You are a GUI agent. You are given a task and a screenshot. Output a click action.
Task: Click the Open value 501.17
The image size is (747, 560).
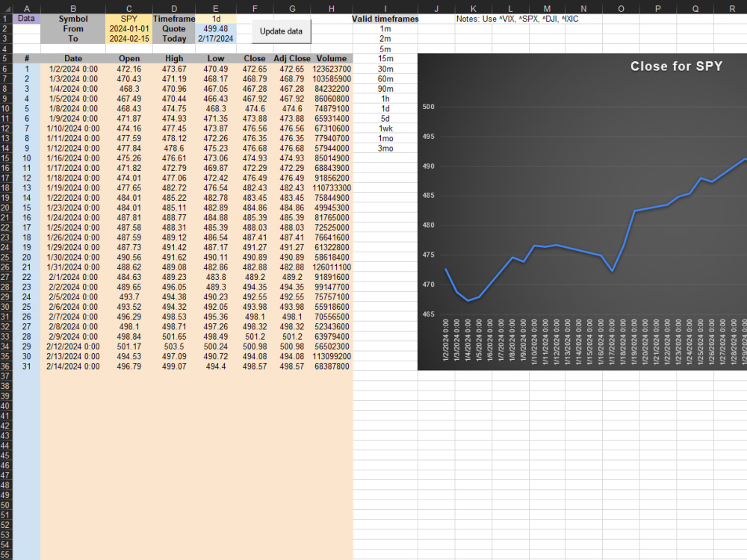[129, 346]
